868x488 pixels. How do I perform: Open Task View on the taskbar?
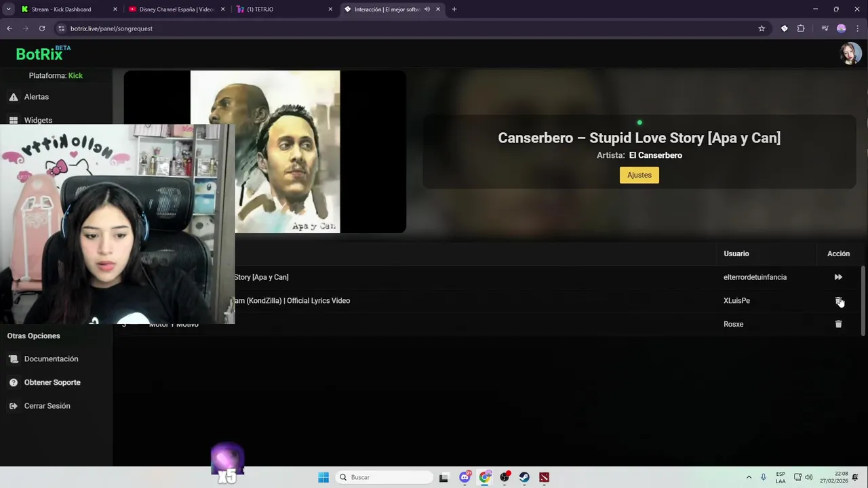tap(443, 477)
